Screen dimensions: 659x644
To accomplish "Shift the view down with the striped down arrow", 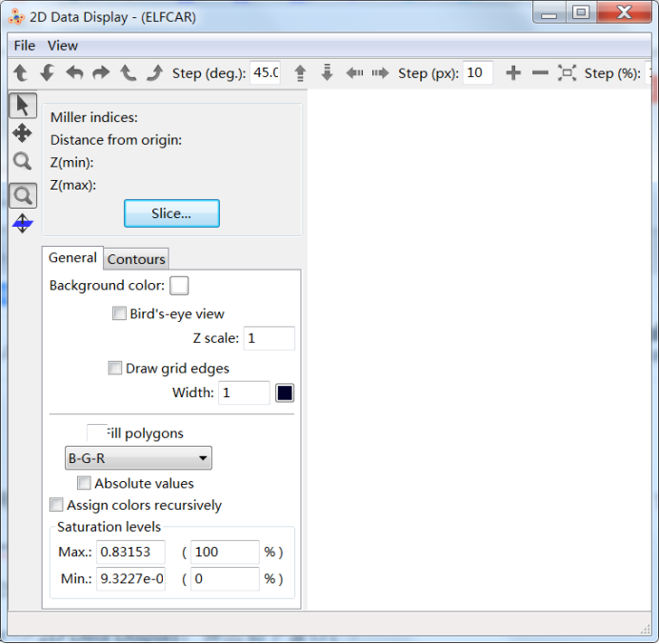I will coord(327,72).
